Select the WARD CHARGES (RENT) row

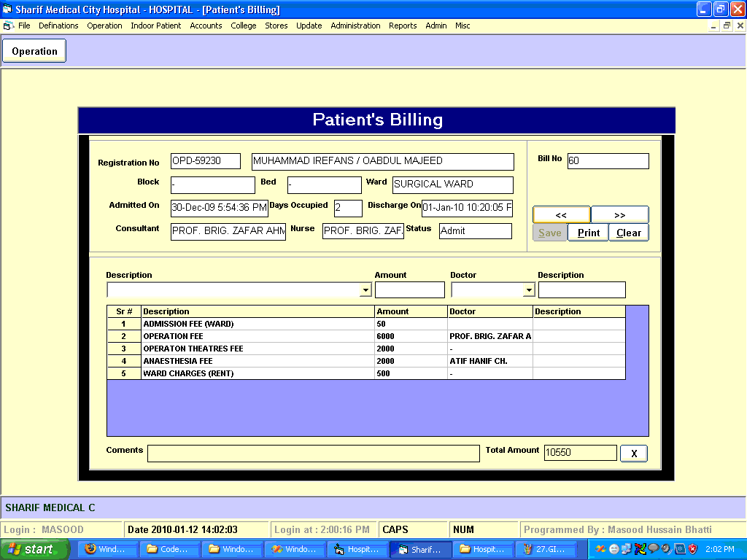pos(366,373)
